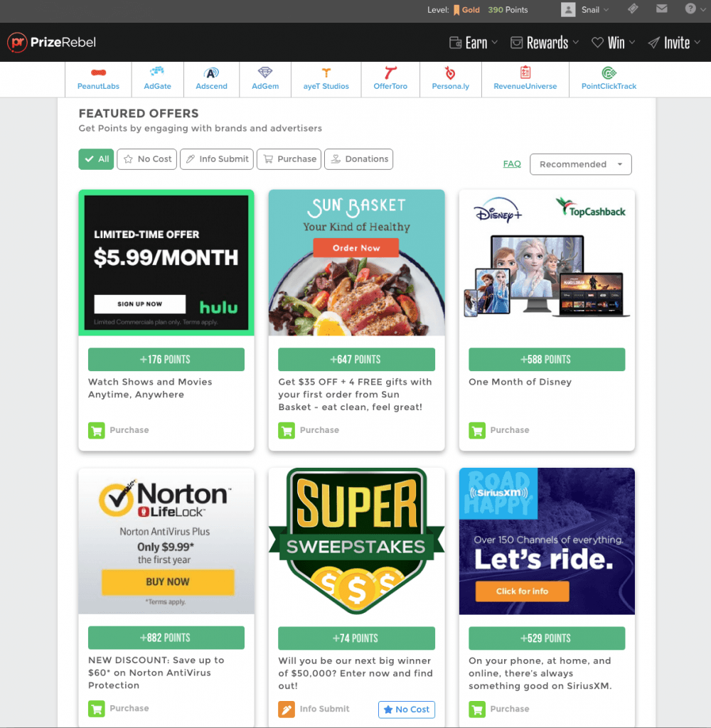Open the Rewards menu
The image size is (711, 728).
(x=545, y=43)
